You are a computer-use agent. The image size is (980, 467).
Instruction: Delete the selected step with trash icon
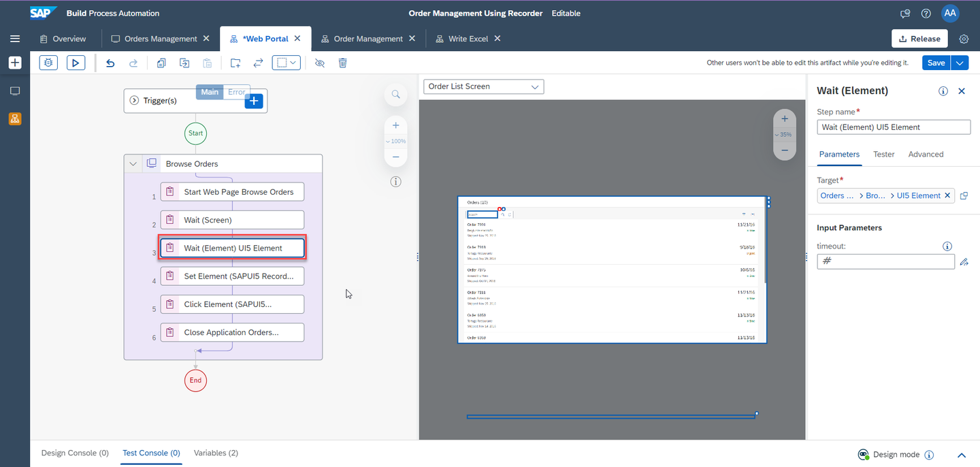tap(343, 63)
